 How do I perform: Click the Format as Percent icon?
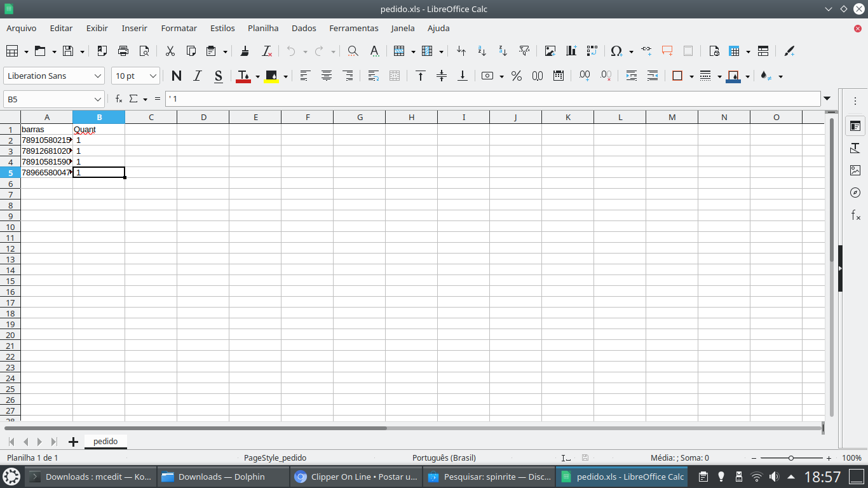click(517, 76)
